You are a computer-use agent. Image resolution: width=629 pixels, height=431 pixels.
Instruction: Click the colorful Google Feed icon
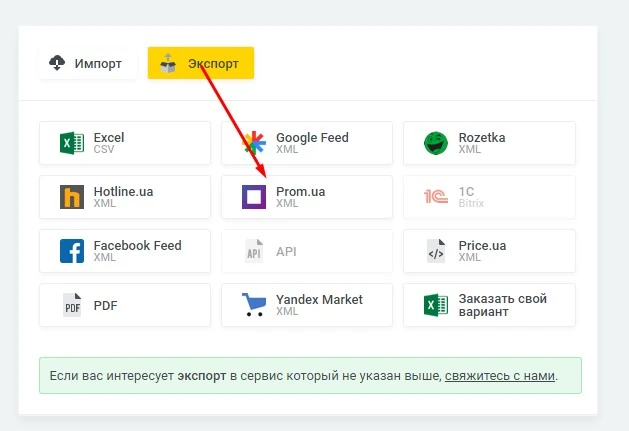click(254, 143)
